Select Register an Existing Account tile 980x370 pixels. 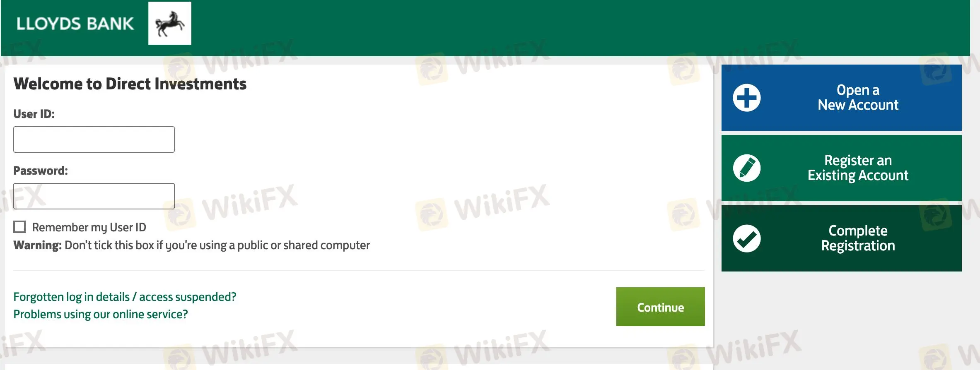[841, 168]
